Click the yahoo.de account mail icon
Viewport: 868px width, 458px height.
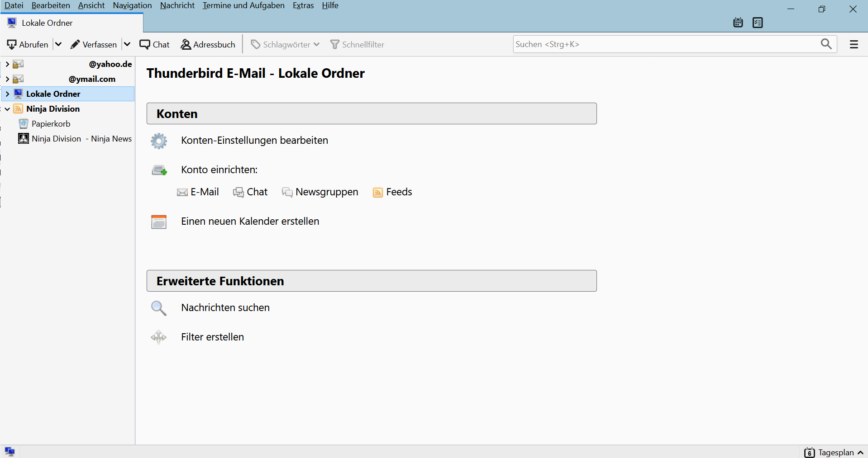tap(18, 64)
